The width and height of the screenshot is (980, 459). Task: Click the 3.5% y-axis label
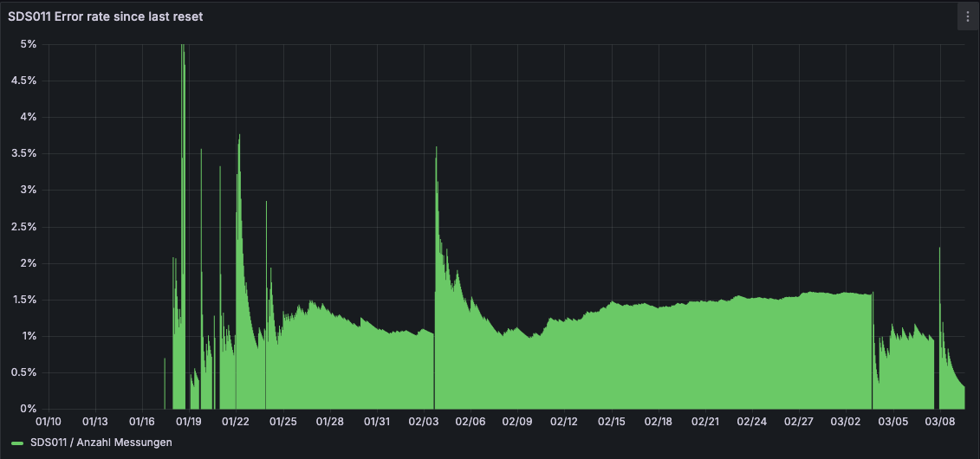(x=25, y=153)
